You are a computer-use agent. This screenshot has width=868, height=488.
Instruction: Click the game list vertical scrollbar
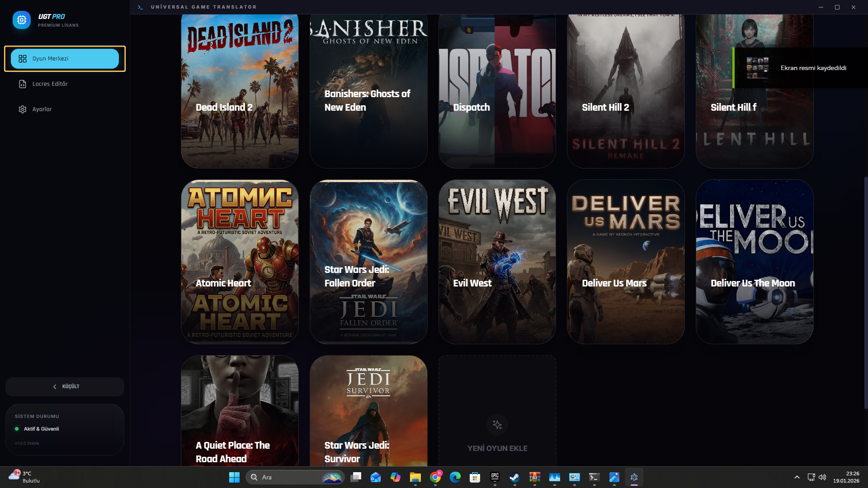tap(866, 293)
